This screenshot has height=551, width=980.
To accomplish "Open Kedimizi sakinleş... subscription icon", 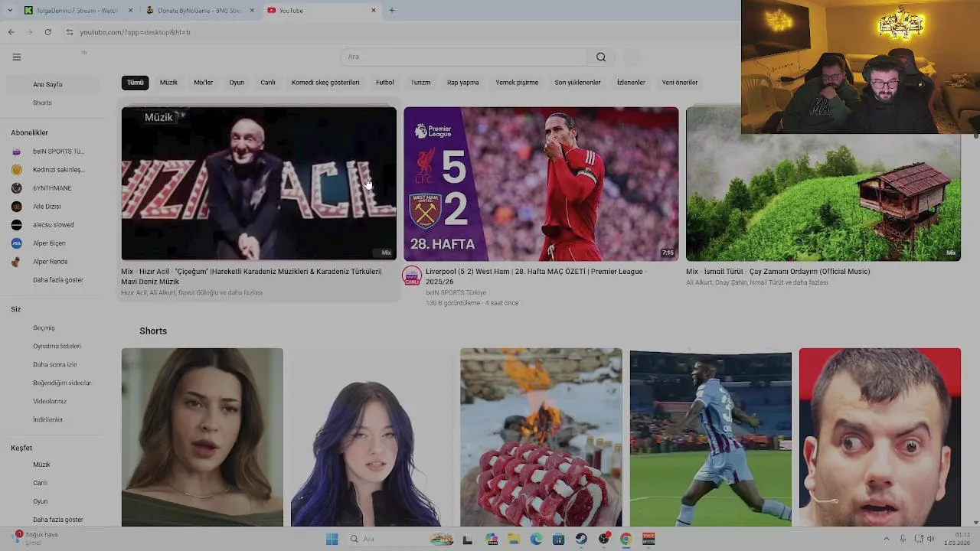I will (16, 170).
